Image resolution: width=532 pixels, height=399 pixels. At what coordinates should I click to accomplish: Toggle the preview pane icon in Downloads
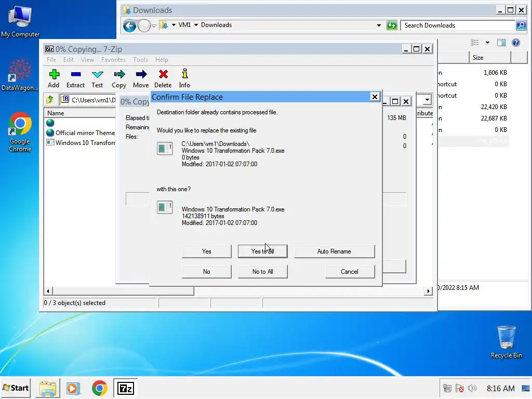pos(501,43)
